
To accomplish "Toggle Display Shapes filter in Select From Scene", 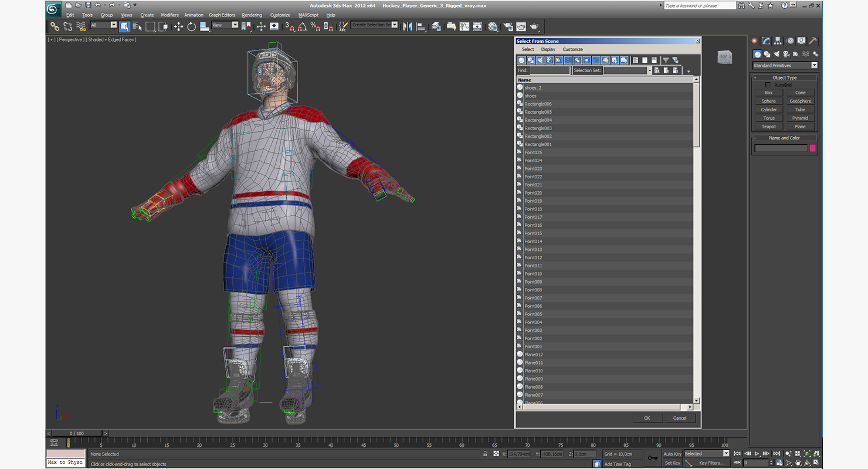I will point(531,60).
